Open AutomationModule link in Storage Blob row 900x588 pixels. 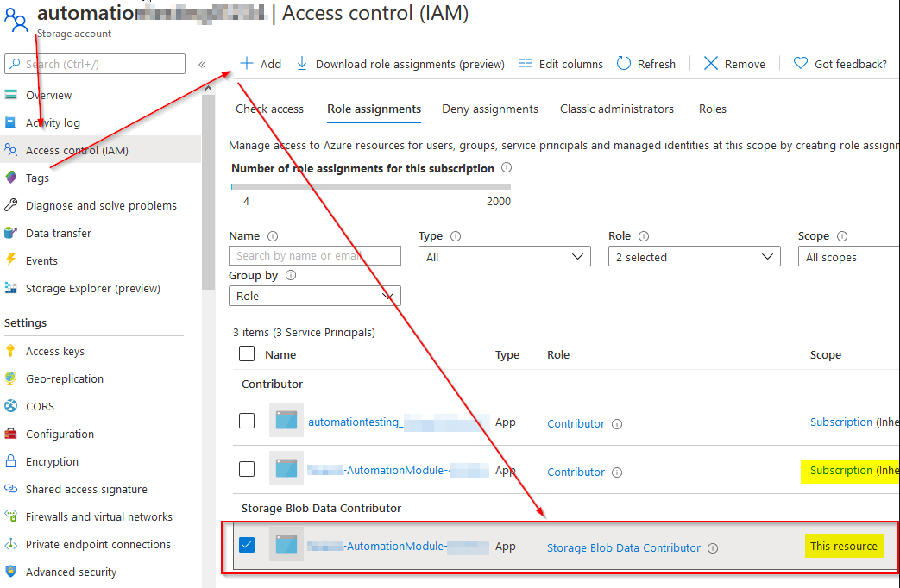(398, 546)
